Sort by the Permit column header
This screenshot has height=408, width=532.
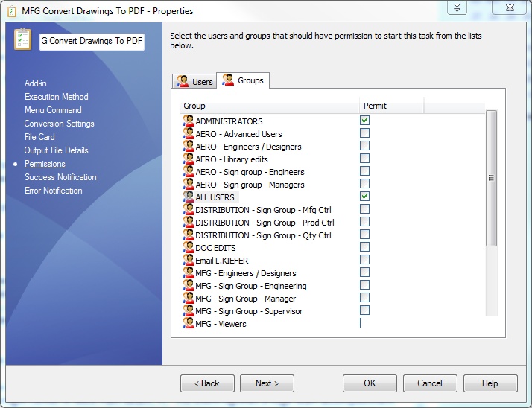click(x=391, y=106)
